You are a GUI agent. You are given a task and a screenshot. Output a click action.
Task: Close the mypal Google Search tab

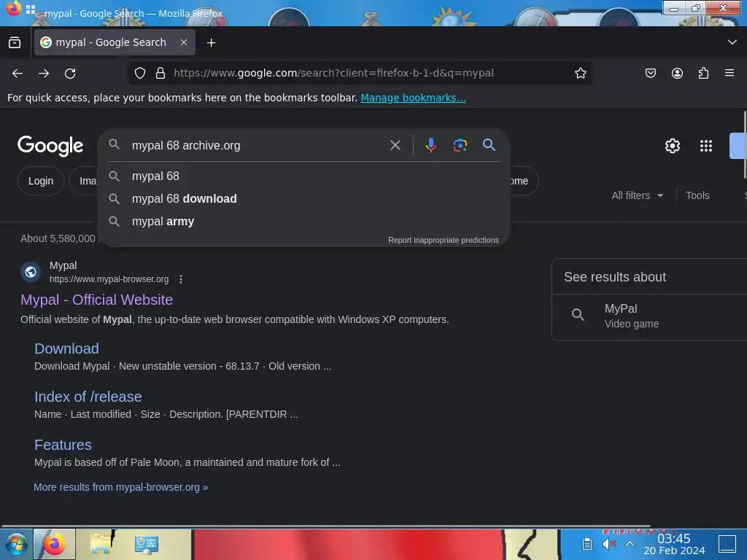point(184,42)
